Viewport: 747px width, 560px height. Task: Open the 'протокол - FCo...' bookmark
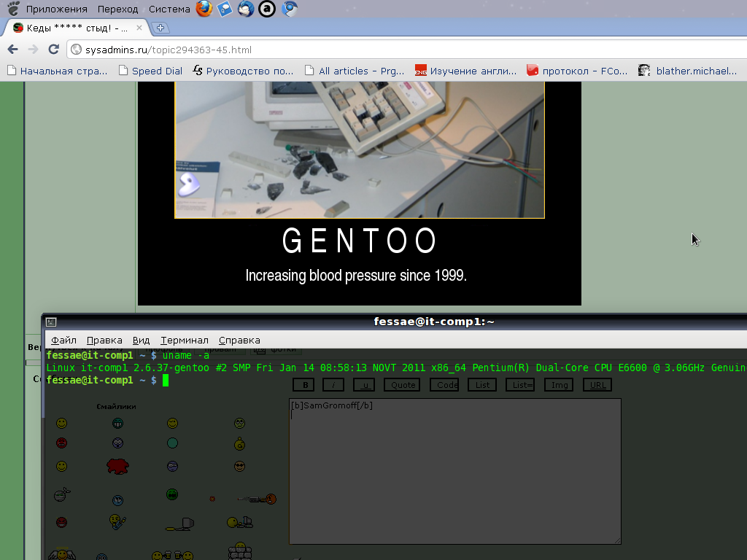[x=577, y=71]
